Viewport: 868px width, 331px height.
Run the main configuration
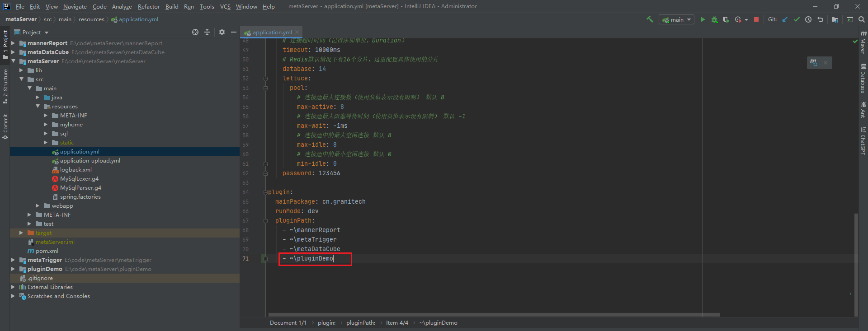pyautogui.click(x=703, y=19)
